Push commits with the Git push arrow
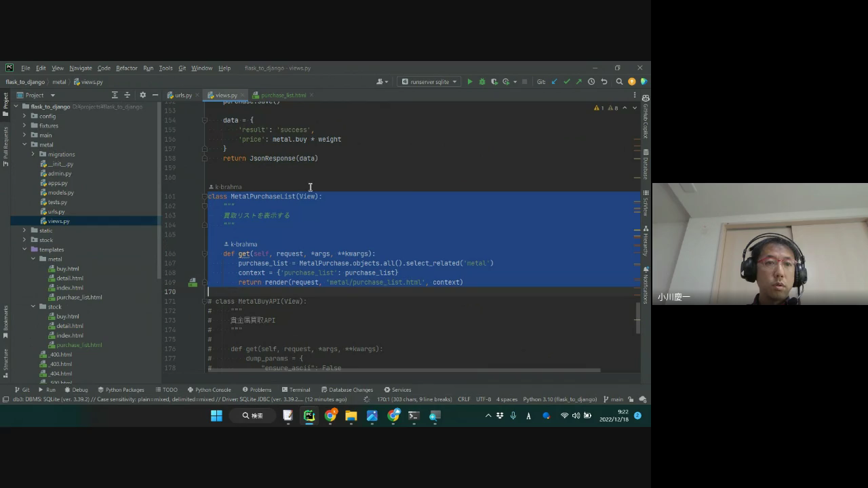Screen dimensions: 868x488 click(578, 82)
